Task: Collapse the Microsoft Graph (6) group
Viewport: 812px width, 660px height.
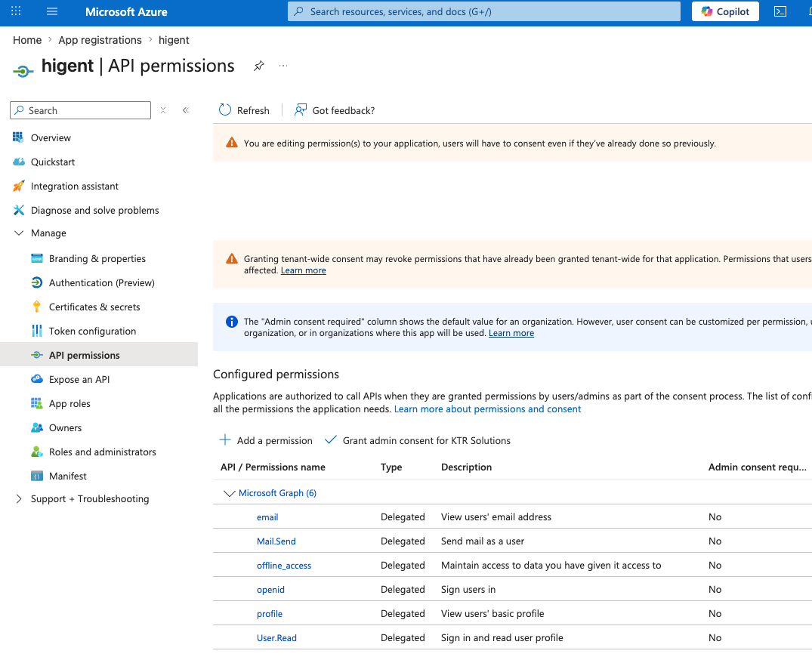Action: [x=229, y=493]
